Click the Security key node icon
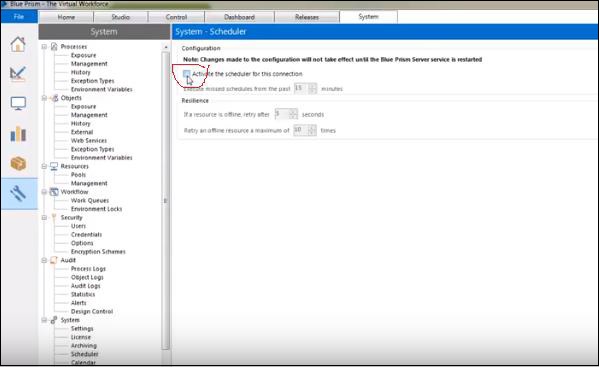Image resolution: width=599 pixels, height=367 pixels. pyautogui.click(x=54, y=217)
